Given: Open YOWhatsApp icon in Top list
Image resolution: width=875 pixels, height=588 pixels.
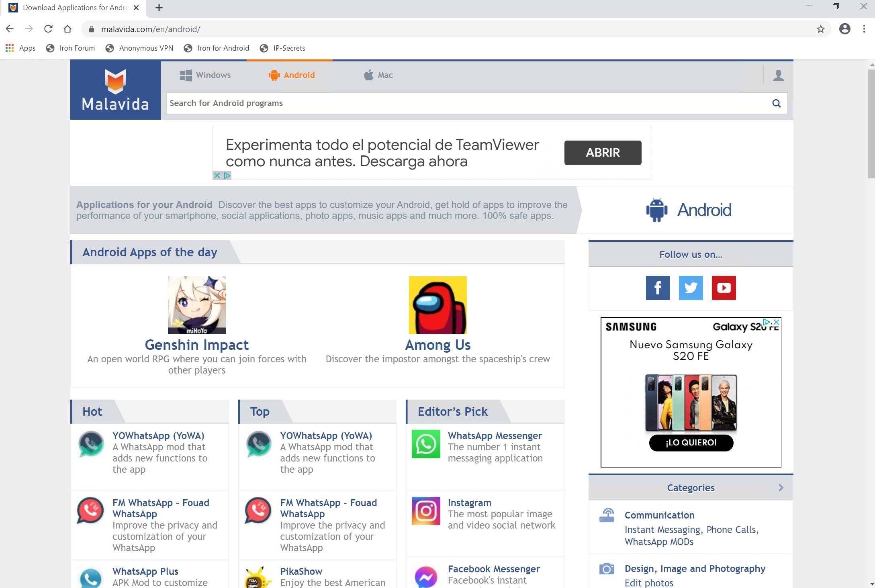Looking at the screenshot, I should click(x=259, y=444).
